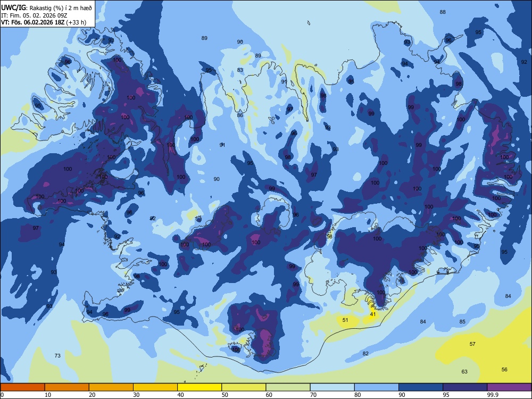
Task: Click the pale blue 70–80 legend swatch
Action: click(332, 387)
